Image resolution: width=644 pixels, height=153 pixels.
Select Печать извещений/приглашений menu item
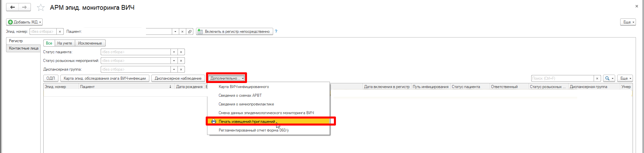(x=247, y=122)
